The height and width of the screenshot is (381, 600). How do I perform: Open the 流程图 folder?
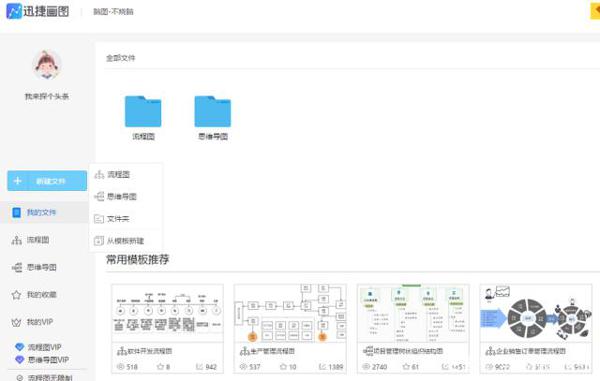[x=143, y=111]
